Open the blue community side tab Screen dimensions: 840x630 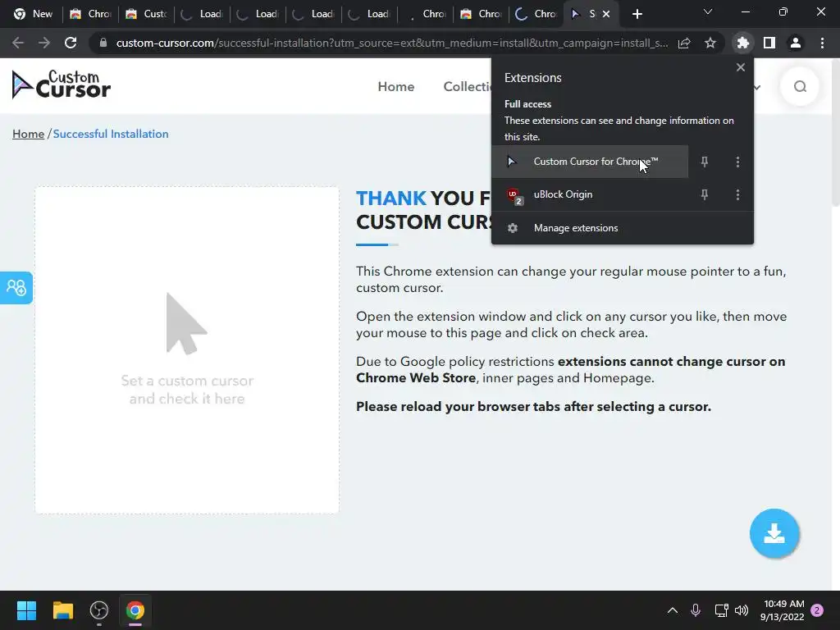pyautogui.click(x=16, y=288)
